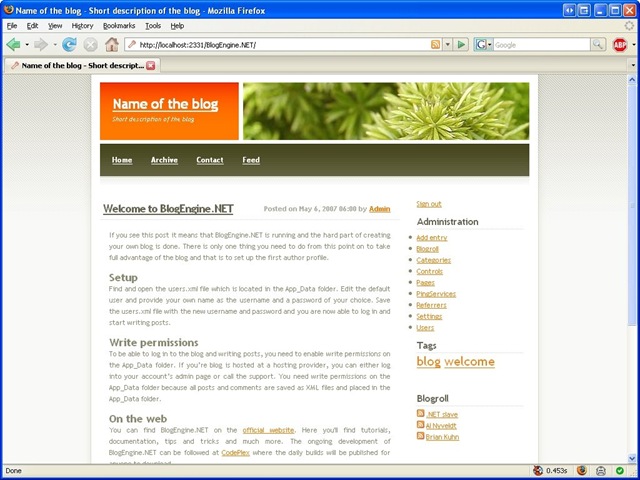Open the Users administration link
640x480 pixels.
click(425, 327)
